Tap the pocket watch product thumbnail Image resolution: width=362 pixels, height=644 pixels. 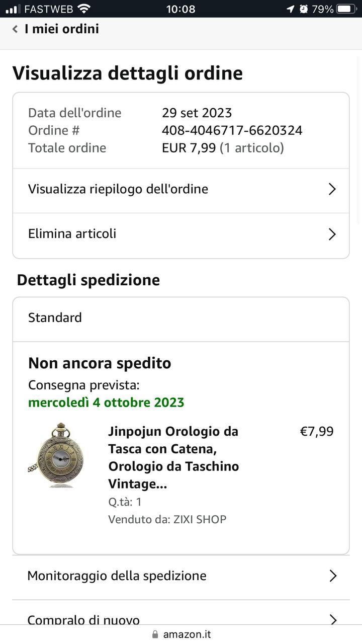(56, 455)
